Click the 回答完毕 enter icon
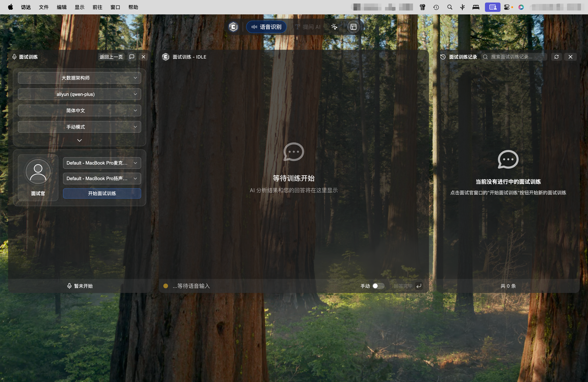The width and height of the screenshot is (588, 382). tap(419, 286)
